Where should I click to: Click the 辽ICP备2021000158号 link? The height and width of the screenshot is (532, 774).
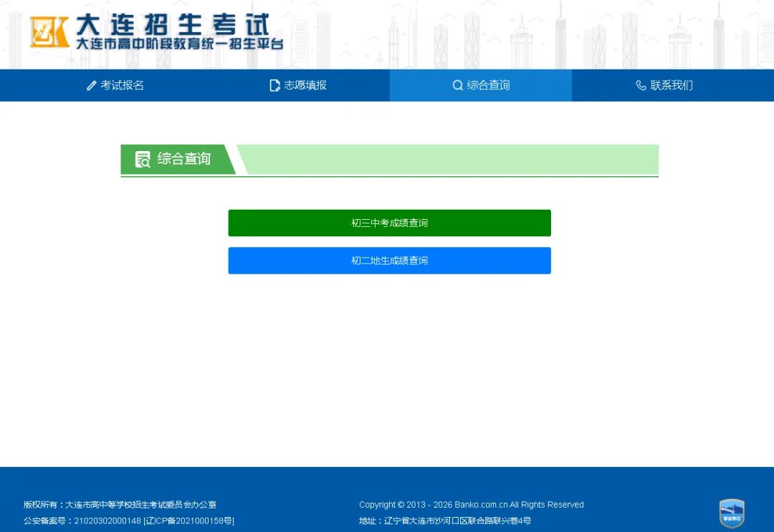(189, 521)
